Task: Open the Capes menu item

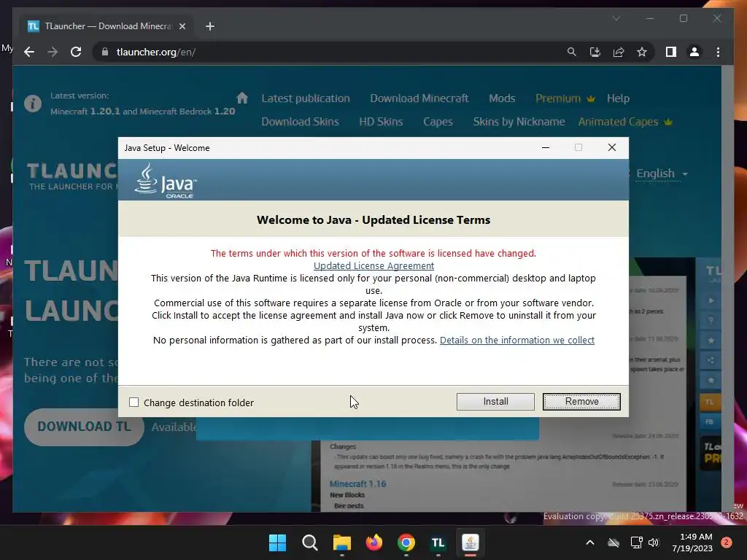Action: [x=438, y=122]
